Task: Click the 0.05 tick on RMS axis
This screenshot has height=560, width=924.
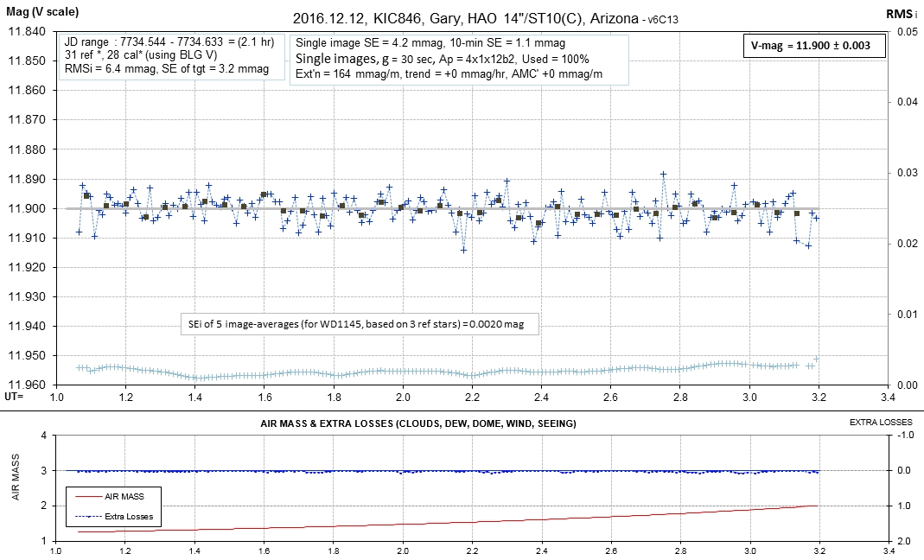Action: (x=906, y=31)
